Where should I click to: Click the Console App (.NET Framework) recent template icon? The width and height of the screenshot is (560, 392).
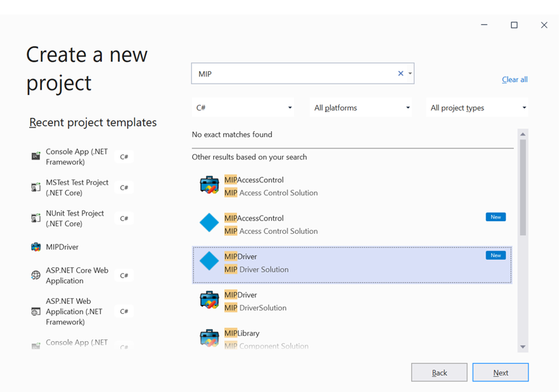click(x=36, y=156)
